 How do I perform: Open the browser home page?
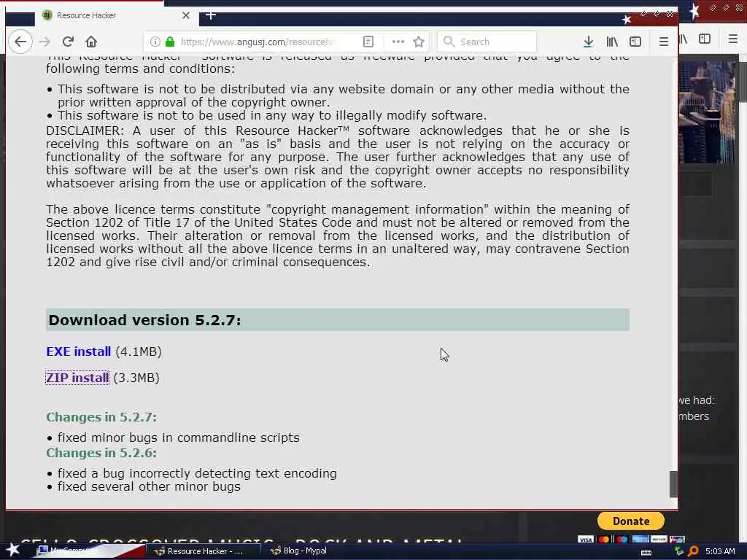click(91, 42)
